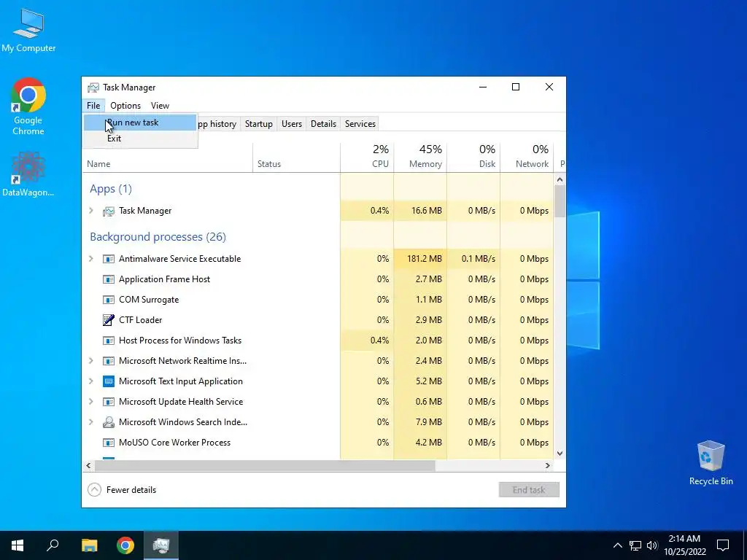
Task: Select the DataWagon desktop shortcut
Action: (x=28, y=174)
